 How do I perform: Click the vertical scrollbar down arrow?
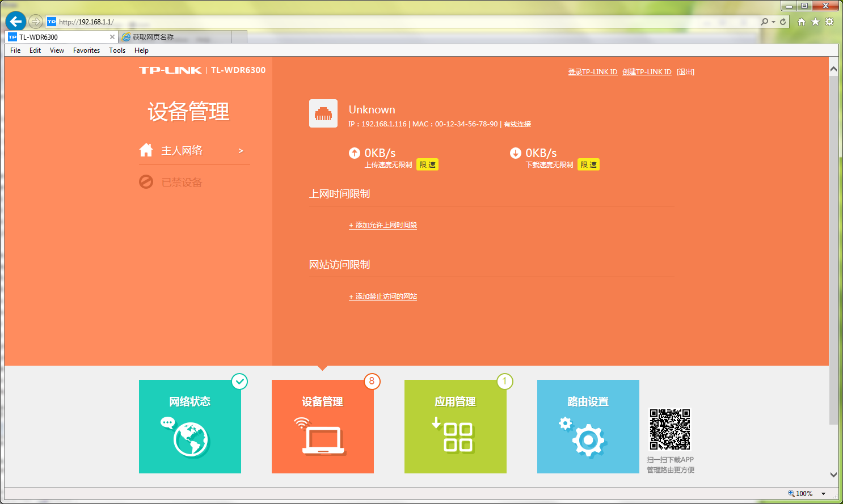pos(833,475)
